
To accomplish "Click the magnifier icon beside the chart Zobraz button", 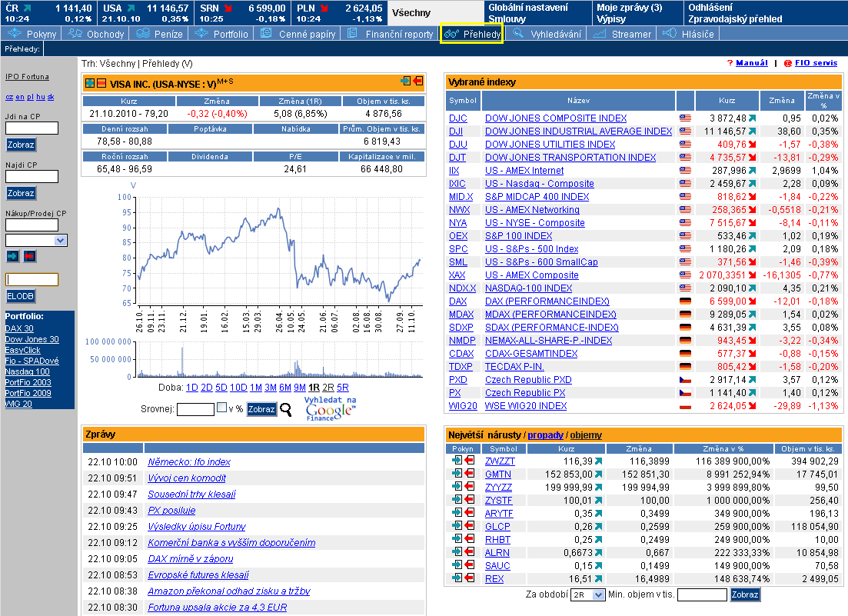I will (285, 409).
